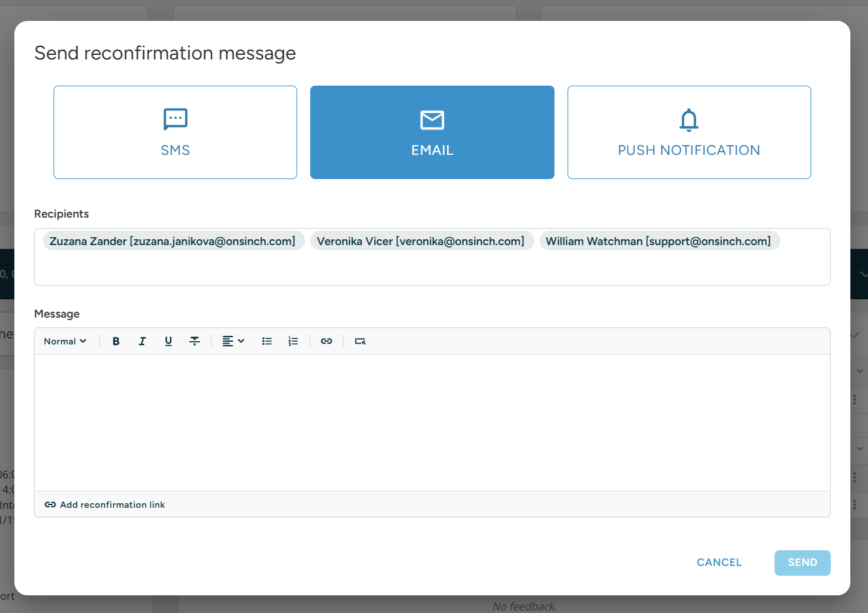868x613 pixels.
Task: Select the PUSH NOTIFICATION option
Action: click(689, 132)
